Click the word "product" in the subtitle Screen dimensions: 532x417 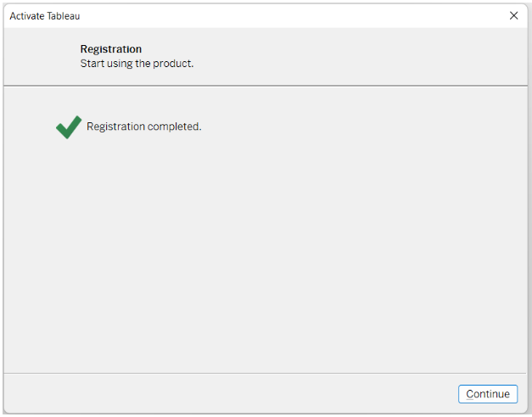[173, 63]
